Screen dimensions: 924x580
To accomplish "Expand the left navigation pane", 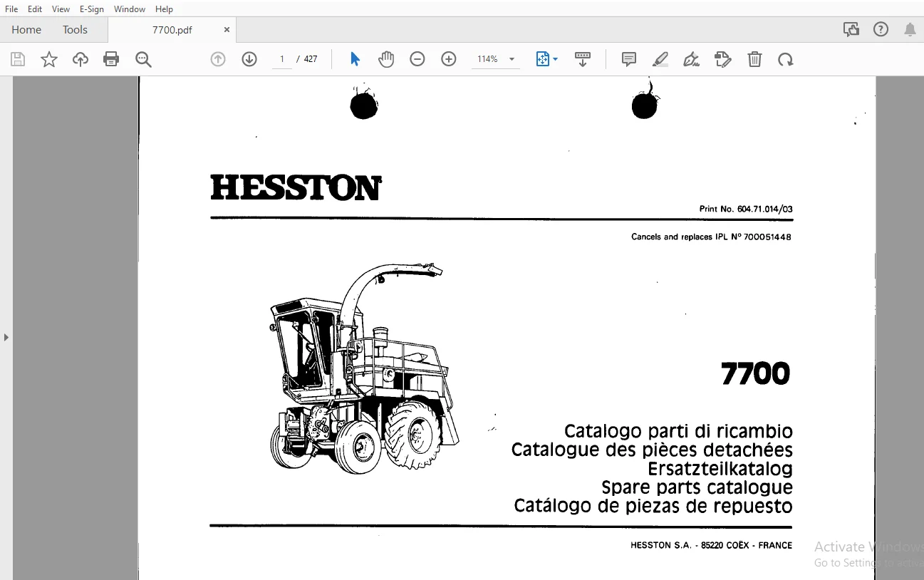I will pyautogui.click(x=6, y=337).
